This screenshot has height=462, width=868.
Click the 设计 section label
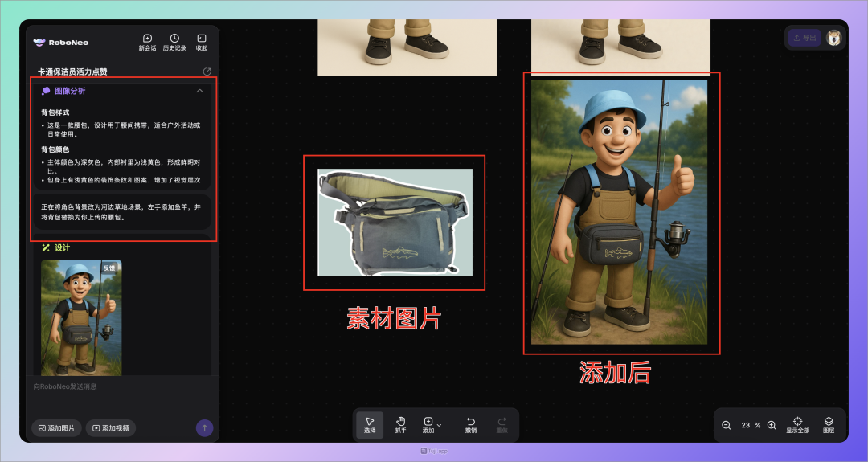tap(62, 247)
